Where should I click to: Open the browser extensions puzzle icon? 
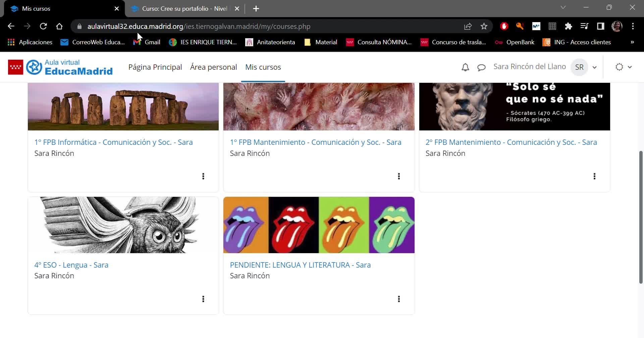568,26
